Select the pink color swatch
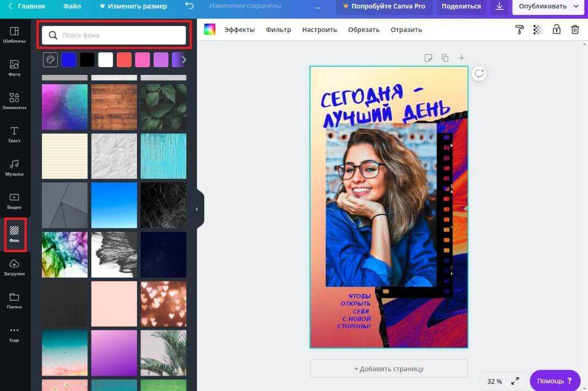The height and width of the screenshot is (391, 588). coord(143,60)
